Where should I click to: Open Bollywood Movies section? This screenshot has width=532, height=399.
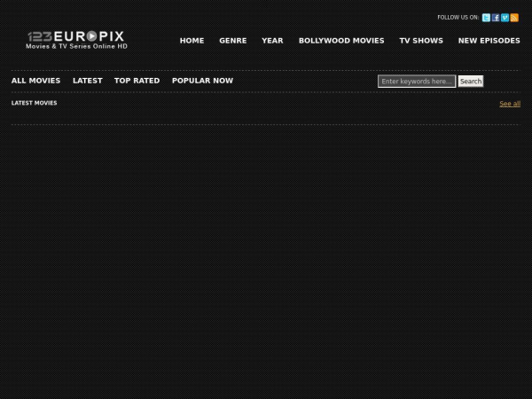click(341, 41)
